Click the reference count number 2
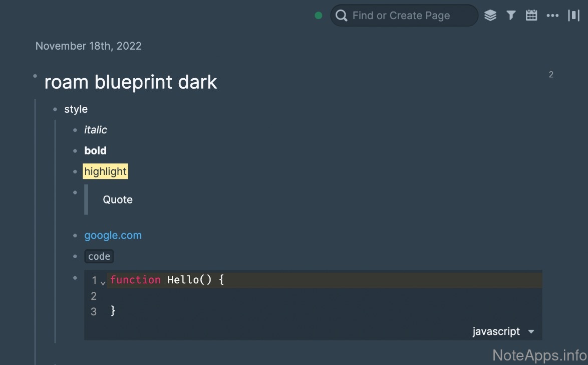The height and width of the screenshot is (365, 588). 551,75
